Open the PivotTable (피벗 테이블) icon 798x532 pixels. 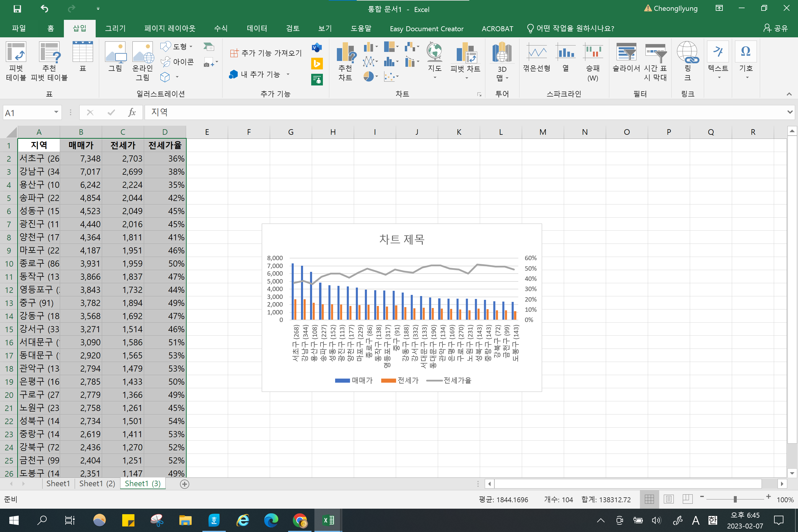[x=16, y=60]
